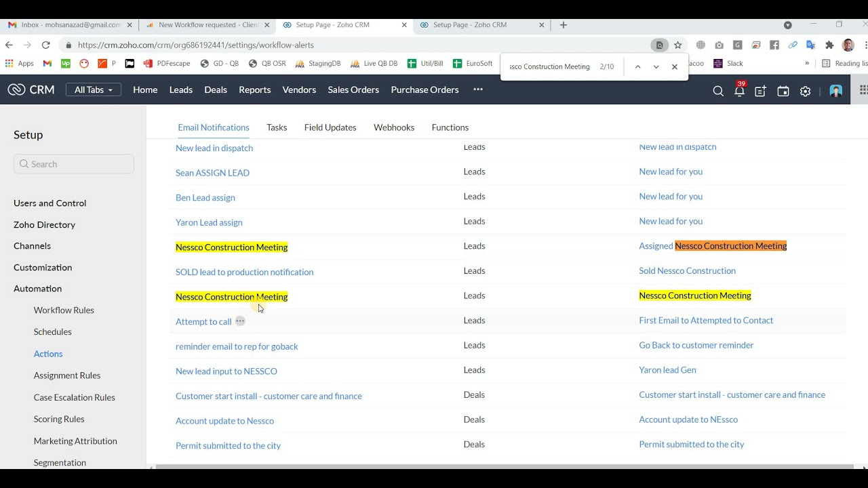This screenshot has height=488, width=868.
Task: Select the Email Notifications tab
Action: click(x=214, y=127)
